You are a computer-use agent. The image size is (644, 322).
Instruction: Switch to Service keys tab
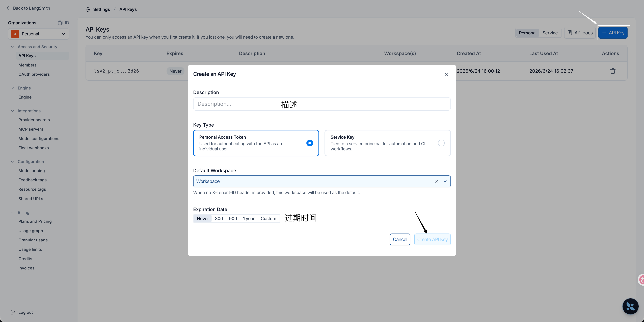pos(550,33)
